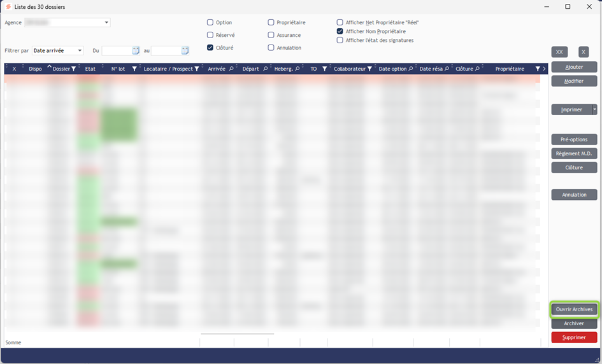Enable the Option checkbox

coord(210,23)
